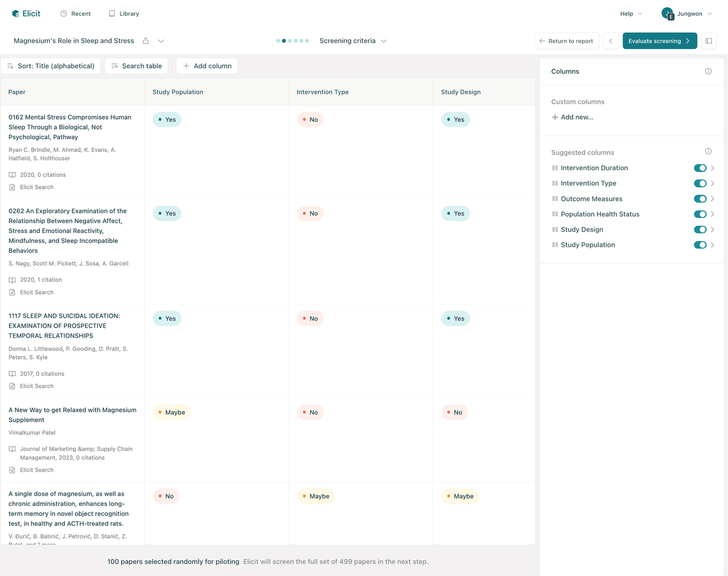Viewport: 728px width, 576px height.
Task: Expand the Study Population column details chevron
Action: click(713, 245)
